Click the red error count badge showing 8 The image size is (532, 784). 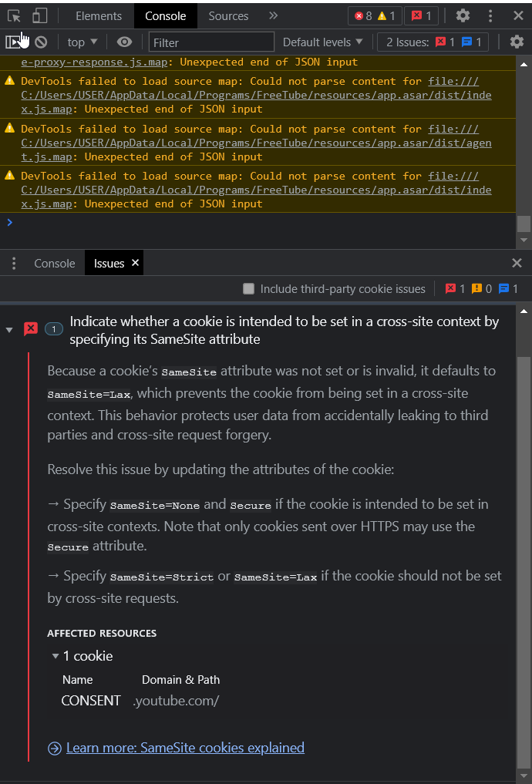359,15
